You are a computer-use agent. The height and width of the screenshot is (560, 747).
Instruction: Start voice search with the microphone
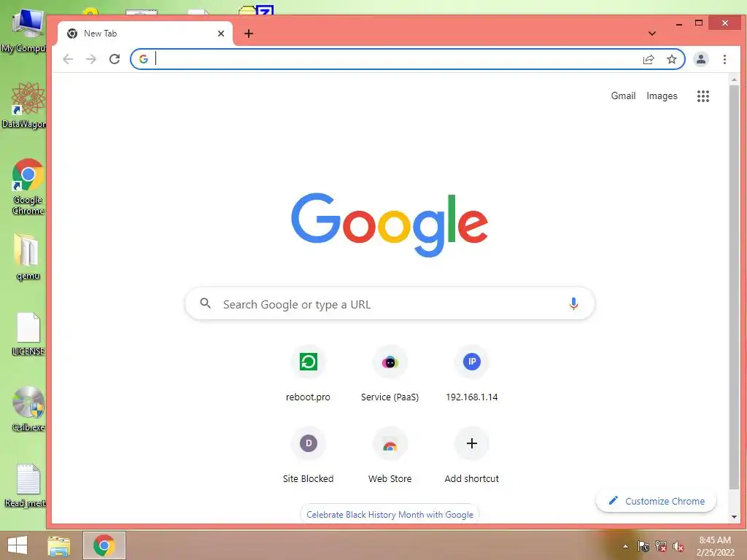point(573,304)
